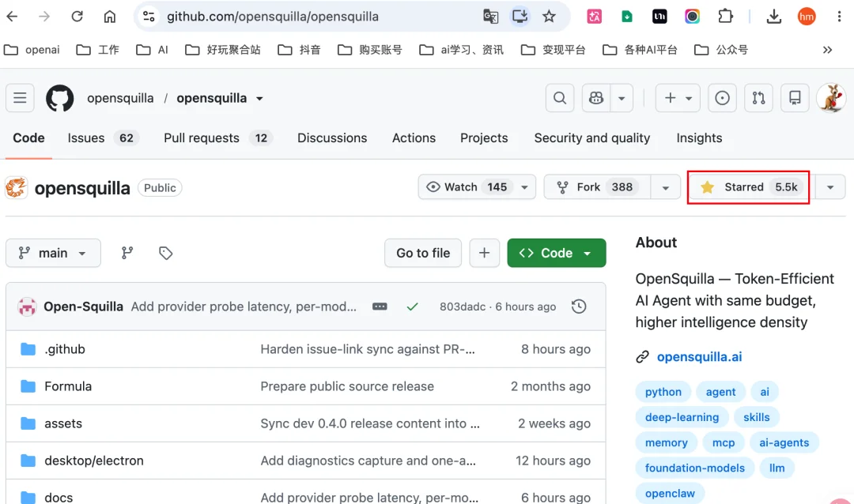Click the opensquilla shrimp repo avatar
The height and width of the screenshot is (504, 854).
(17, 188)
